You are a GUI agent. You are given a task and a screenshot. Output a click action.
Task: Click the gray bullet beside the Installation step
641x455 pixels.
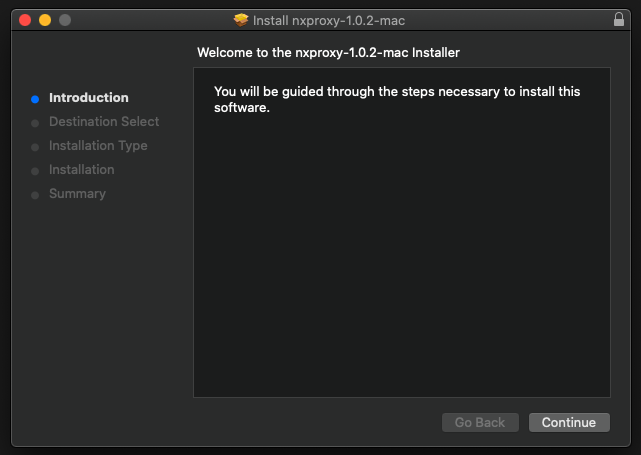35,171
